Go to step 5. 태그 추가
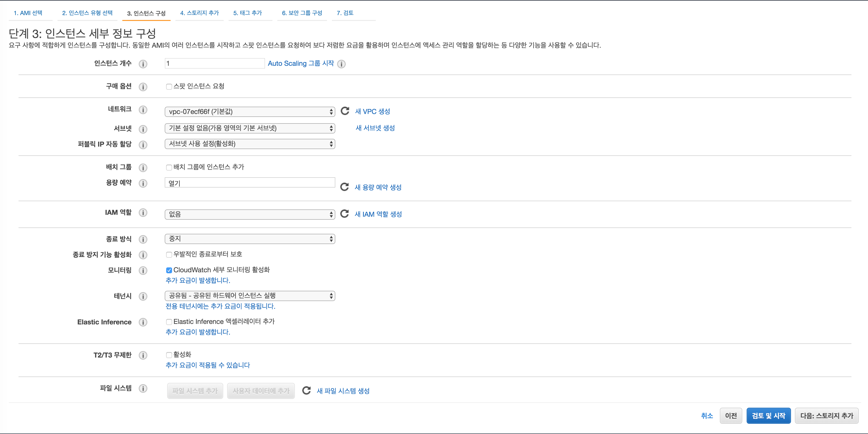868x434 pixels. point(248,13)
